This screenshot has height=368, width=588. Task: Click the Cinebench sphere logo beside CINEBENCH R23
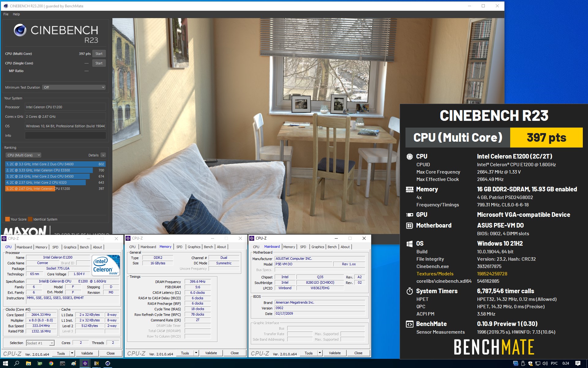click(x=20, y=30)
